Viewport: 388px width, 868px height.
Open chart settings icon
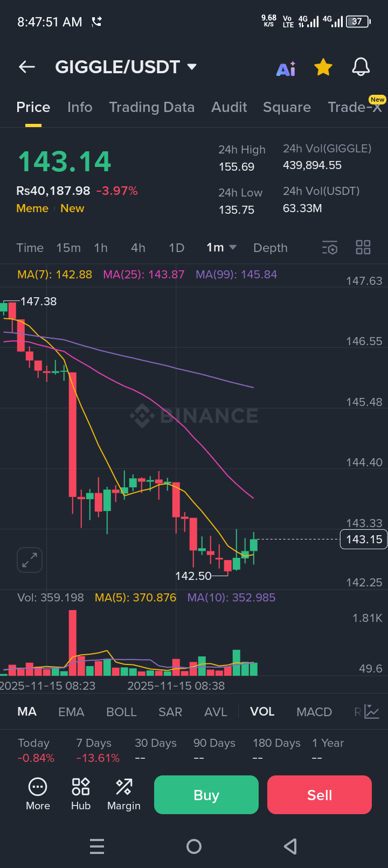(x=330, y=248)
